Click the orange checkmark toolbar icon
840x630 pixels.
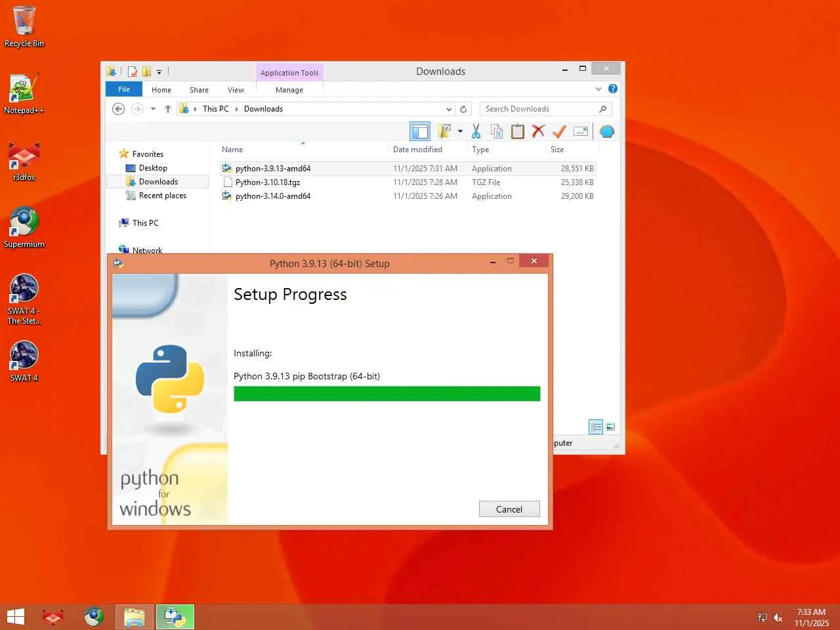559,131
